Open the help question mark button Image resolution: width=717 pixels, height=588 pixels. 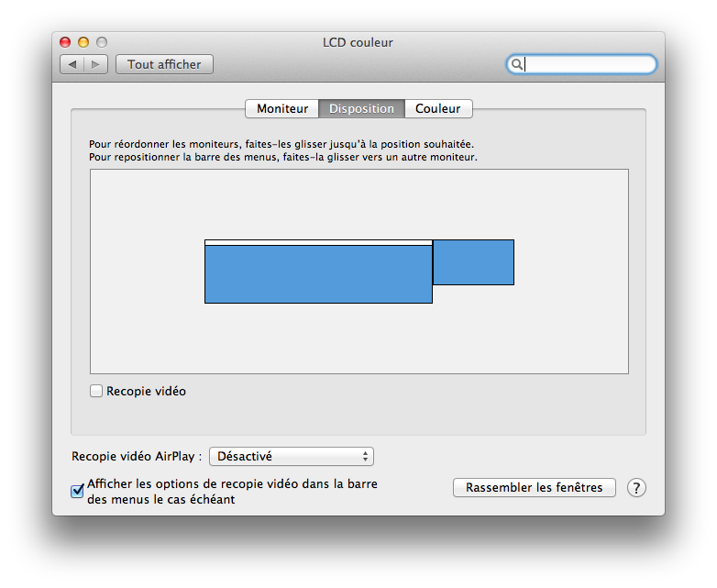pos(636,488)
